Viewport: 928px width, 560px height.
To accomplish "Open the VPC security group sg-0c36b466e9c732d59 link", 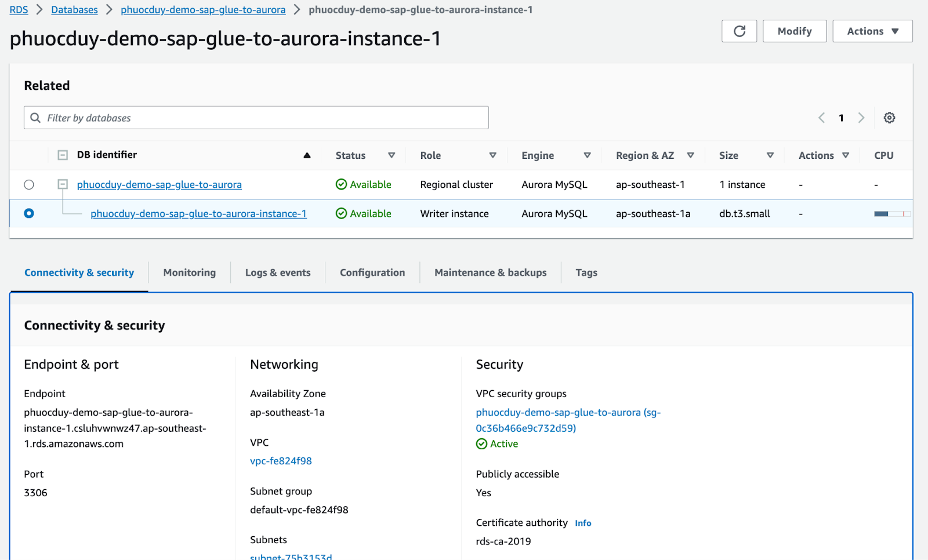I will (x=568, y=420).
